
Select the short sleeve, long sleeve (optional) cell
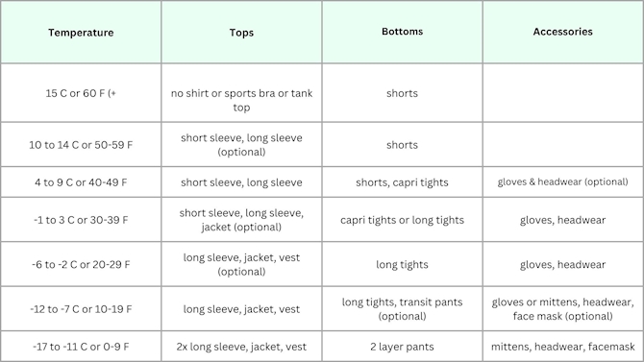[241, 144]
